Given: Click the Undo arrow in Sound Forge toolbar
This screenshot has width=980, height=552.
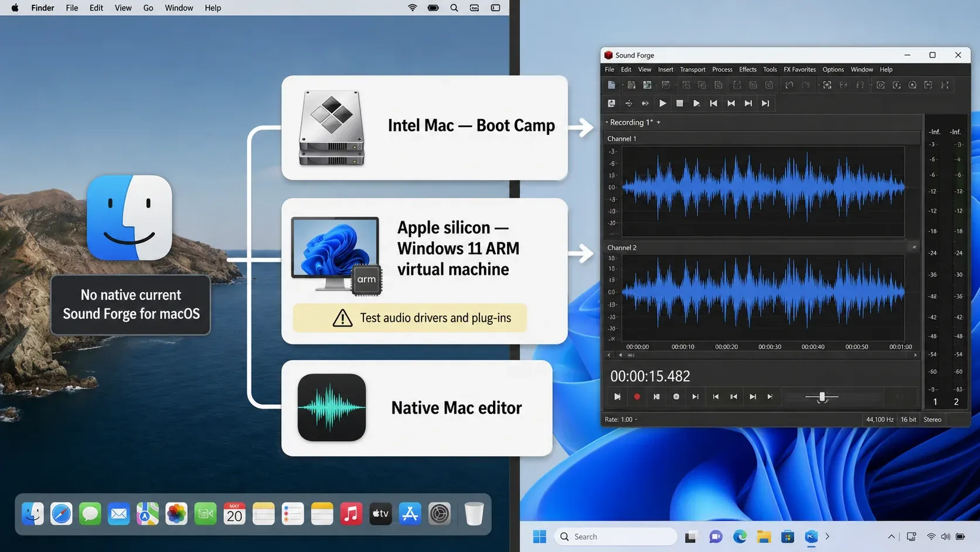Looking at the screenshot, I should (790, 85).
